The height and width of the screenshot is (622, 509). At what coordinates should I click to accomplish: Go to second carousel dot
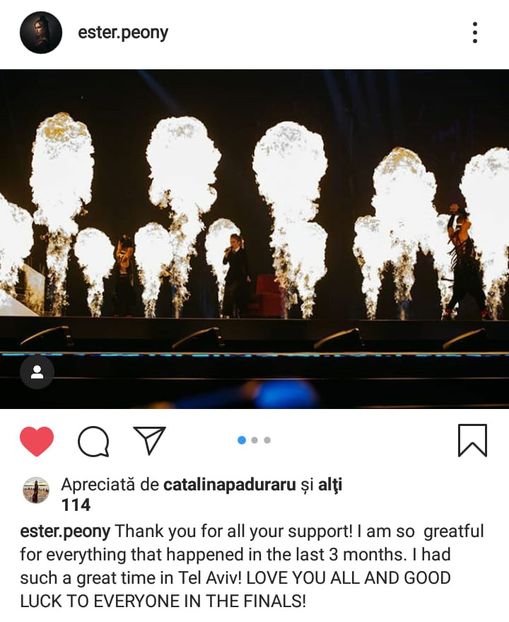255,440
